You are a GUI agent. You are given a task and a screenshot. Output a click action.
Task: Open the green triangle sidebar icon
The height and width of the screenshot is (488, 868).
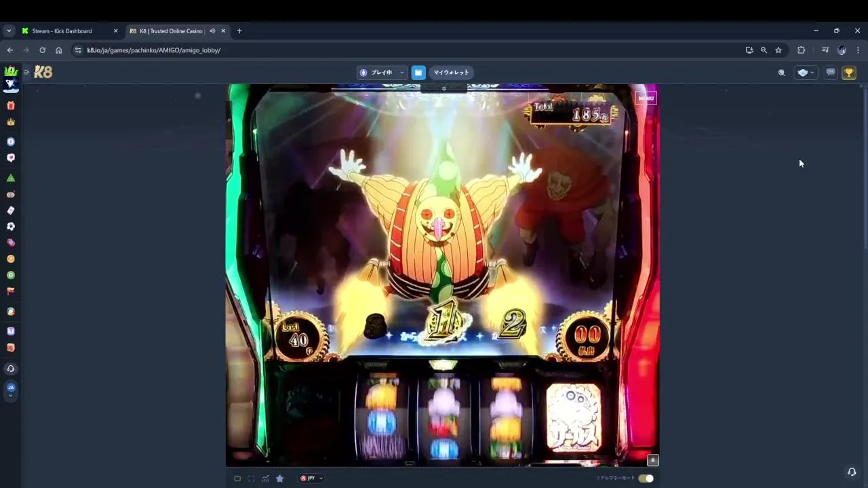click(10, 178)
